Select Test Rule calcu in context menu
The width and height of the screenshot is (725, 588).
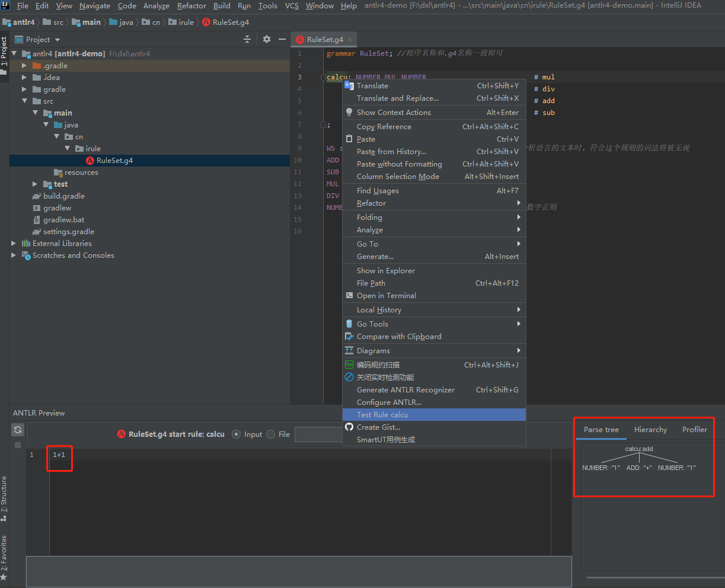pos(434,414)
